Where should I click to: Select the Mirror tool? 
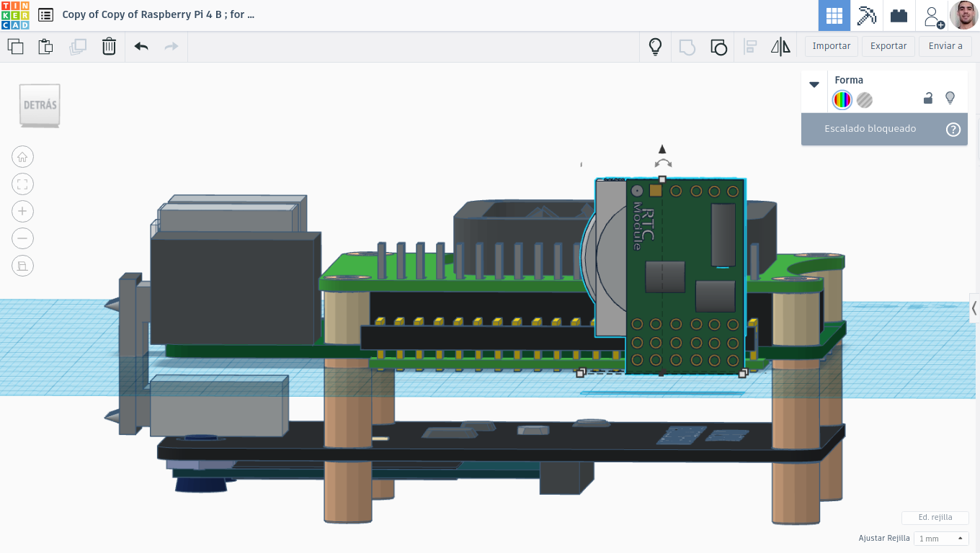[x=780, y=48]
